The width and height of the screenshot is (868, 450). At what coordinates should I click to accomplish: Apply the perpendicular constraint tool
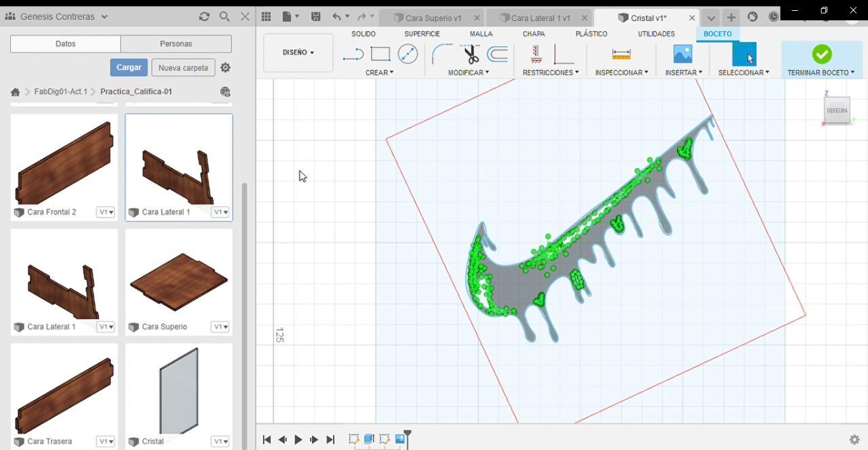(564, 54)
